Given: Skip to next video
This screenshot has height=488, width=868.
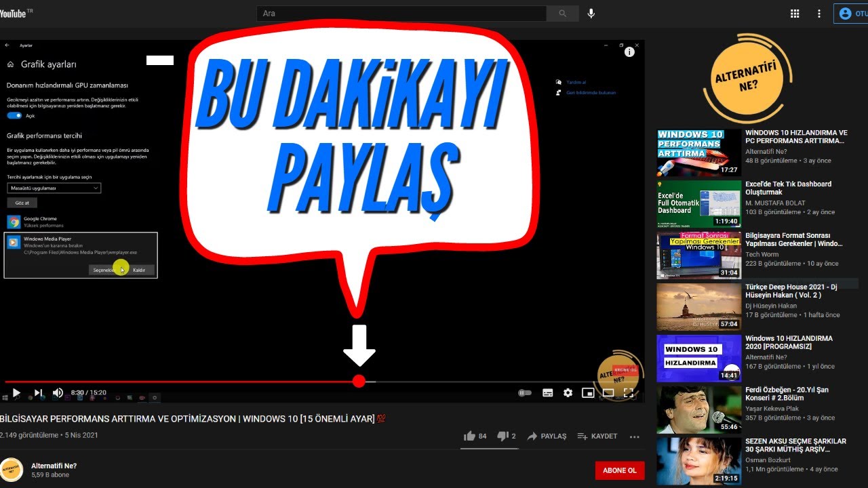Looking at the screenshot, I should 38,392.
